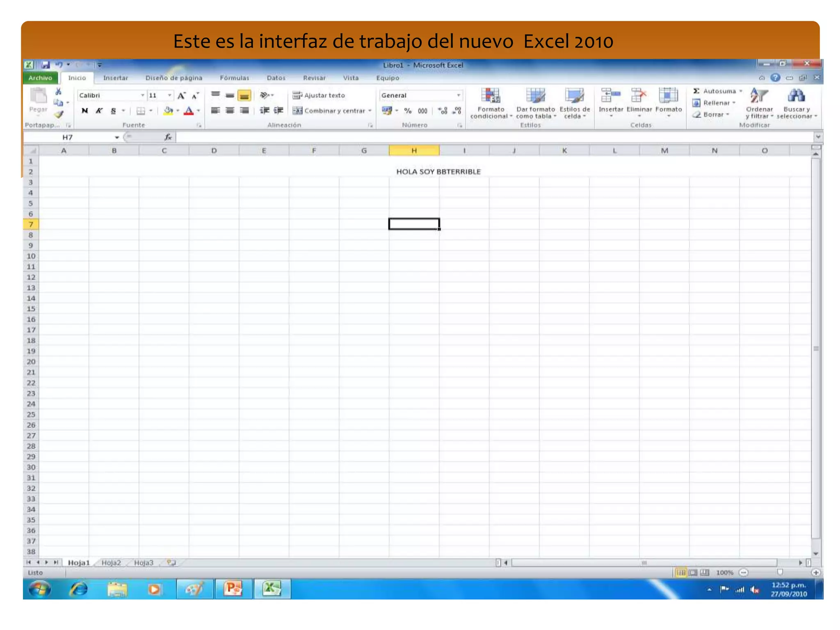Click the Insertar cells icon
This screenshot has height=630, width=840.
click(x=611, y=95)
